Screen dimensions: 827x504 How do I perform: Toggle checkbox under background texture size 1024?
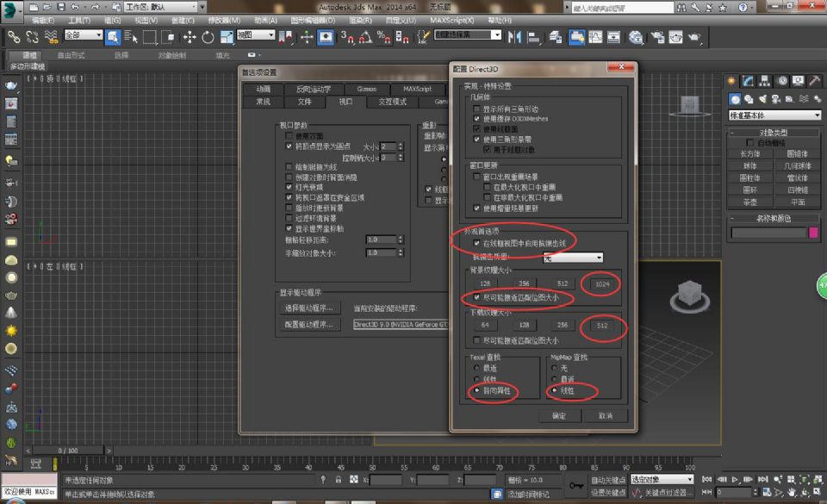pos(476,297)
